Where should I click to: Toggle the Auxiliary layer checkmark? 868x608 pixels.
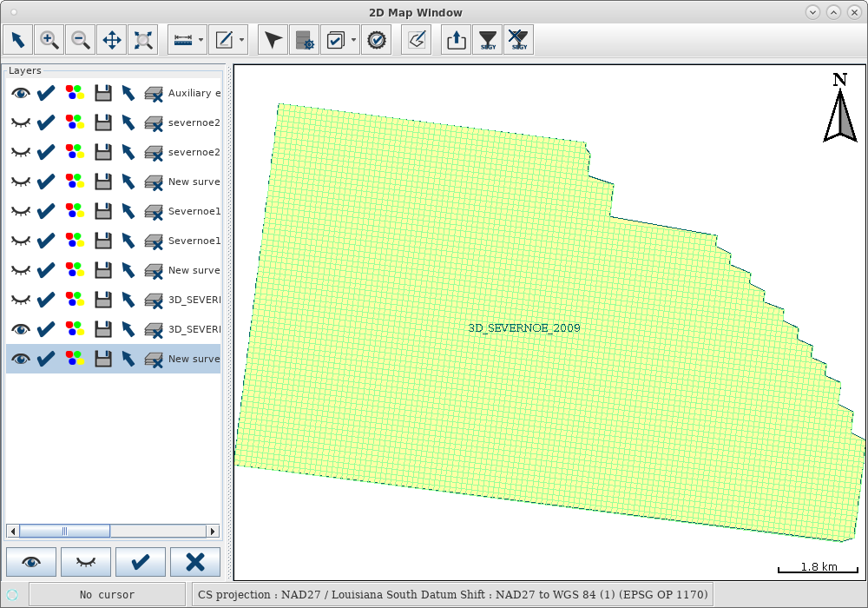pos(46,93)
